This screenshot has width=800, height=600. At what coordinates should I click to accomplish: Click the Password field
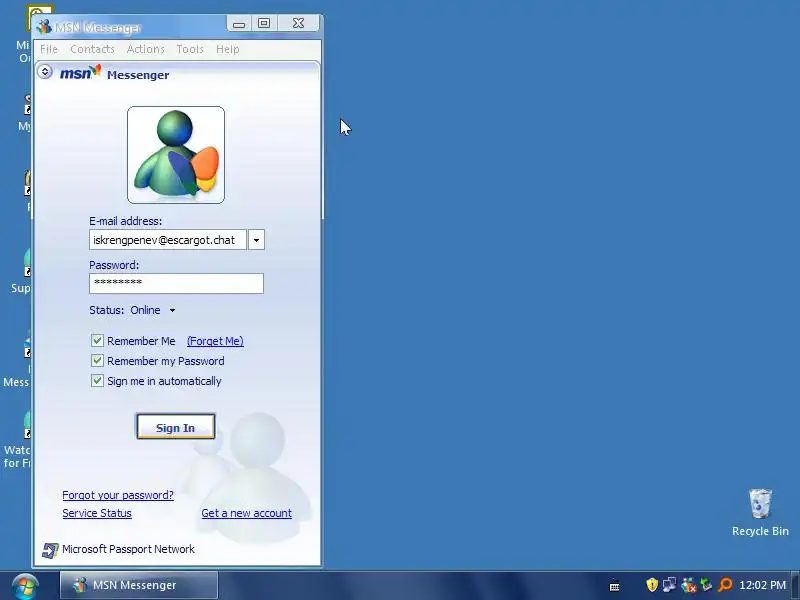click(x=177, y=283)
